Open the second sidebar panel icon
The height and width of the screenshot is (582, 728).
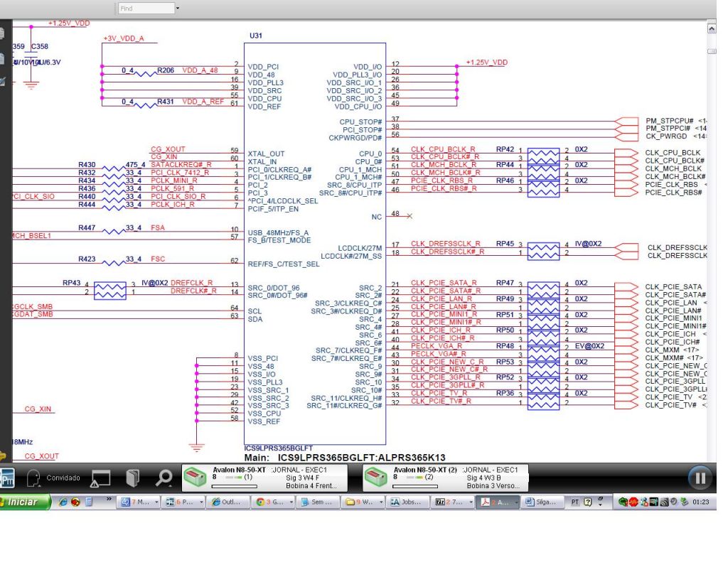(2, 59)
